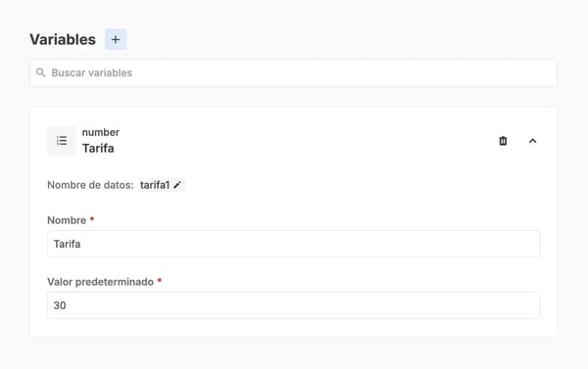
Task: Click the red asterisk beside Nombre
Action: click(92, 219)
